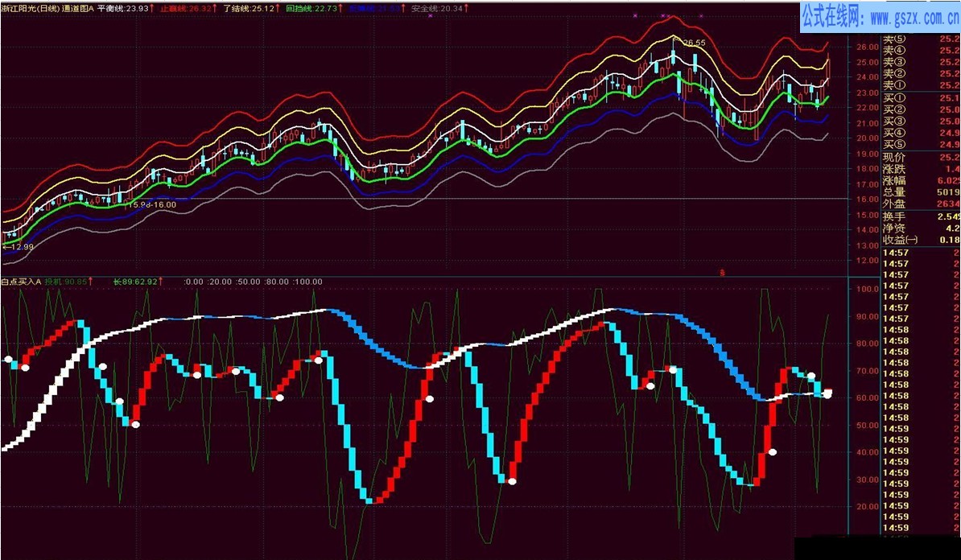The image size is (961, 560).
Task: Click the 外盘 label in quote panel
Action: (893, 204)
